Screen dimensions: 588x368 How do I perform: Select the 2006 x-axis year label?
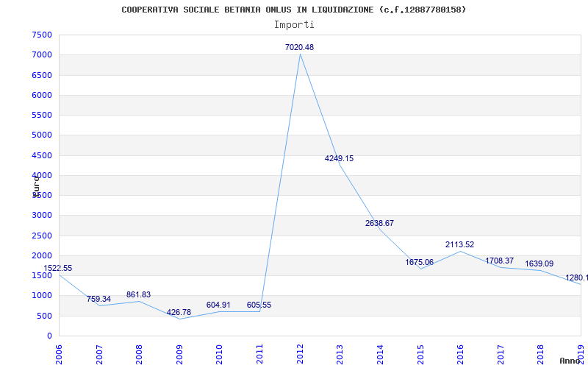pyautogui.click(x=60, y=353)
